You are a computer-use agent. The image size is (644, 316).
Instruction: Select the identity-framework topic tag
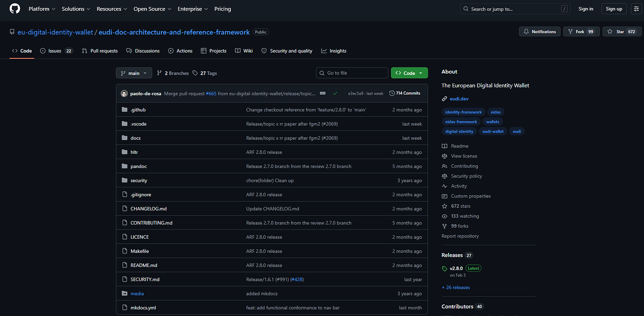(x=464, y=112)
